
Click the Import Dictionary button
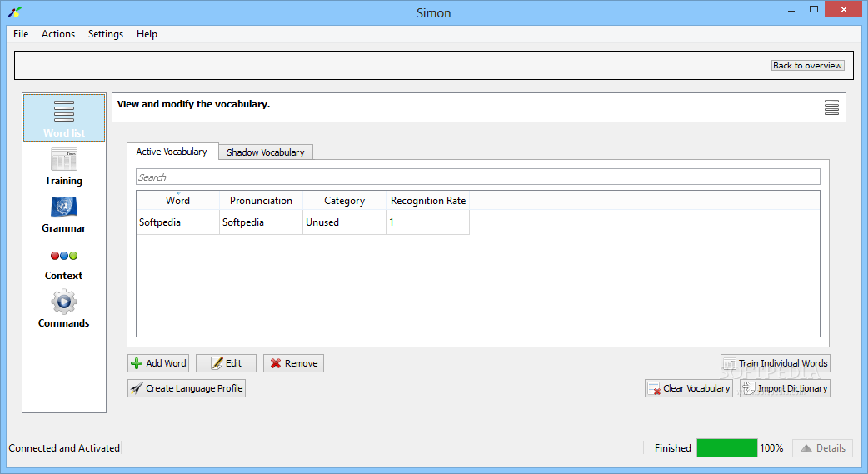(x=785, y=388)
